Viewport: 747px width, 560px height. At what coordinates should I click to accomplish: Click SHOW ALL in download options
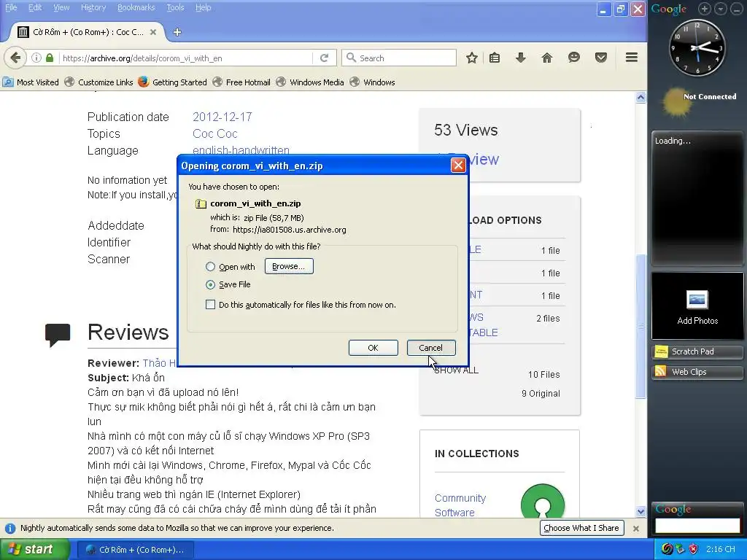click(x=456, y=370)
